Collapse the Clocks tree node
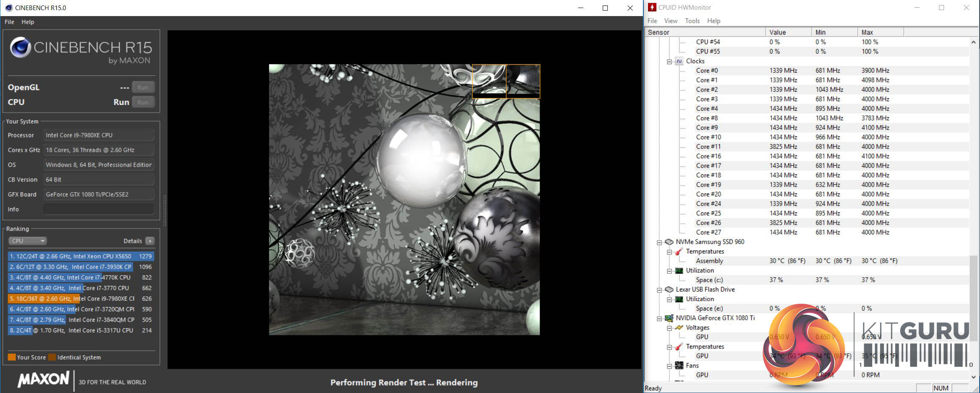Viewport: 980px width, 393px height. (x=669, y=61)
